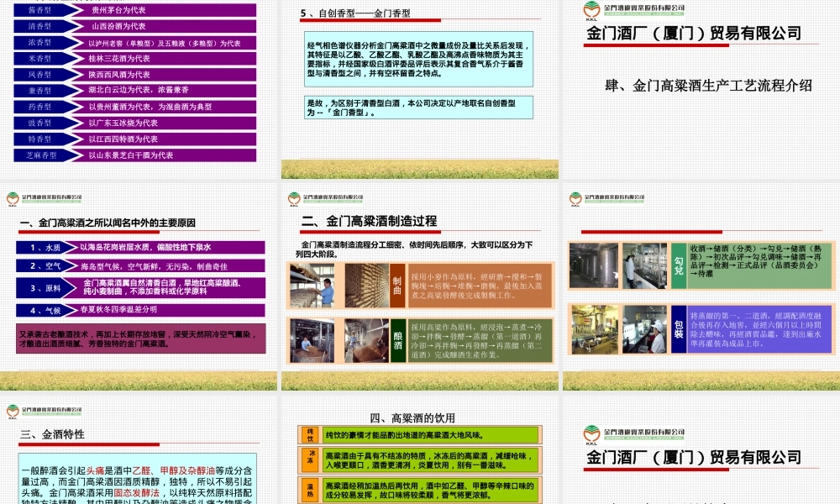Click the 以山东景芝白干酒为代表 bar
The width and height of the screenshot is (840, 504).
[166, 155]
